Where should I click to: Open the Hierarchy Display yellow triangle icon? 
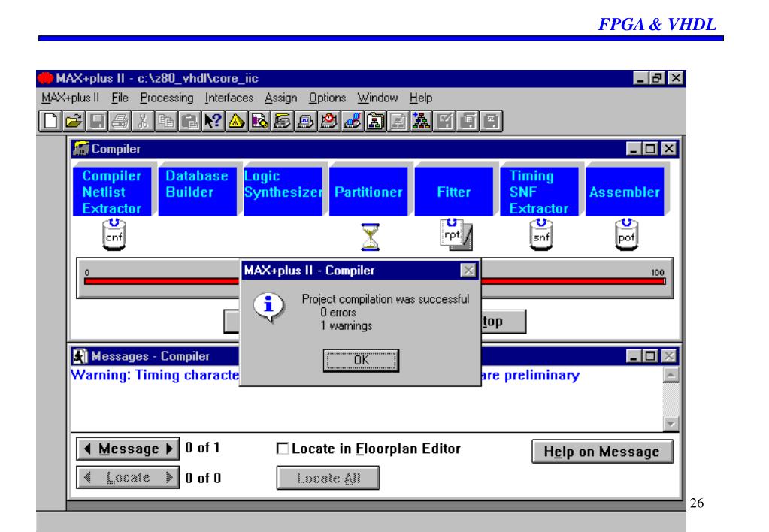tap(236, 121)
